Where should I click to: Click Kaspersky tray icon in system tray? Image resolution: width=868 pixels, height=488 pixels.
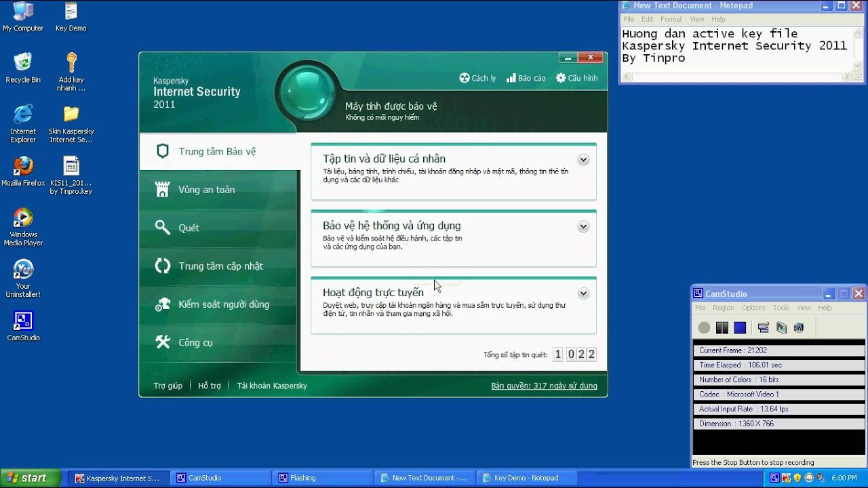tap(786, 478)
